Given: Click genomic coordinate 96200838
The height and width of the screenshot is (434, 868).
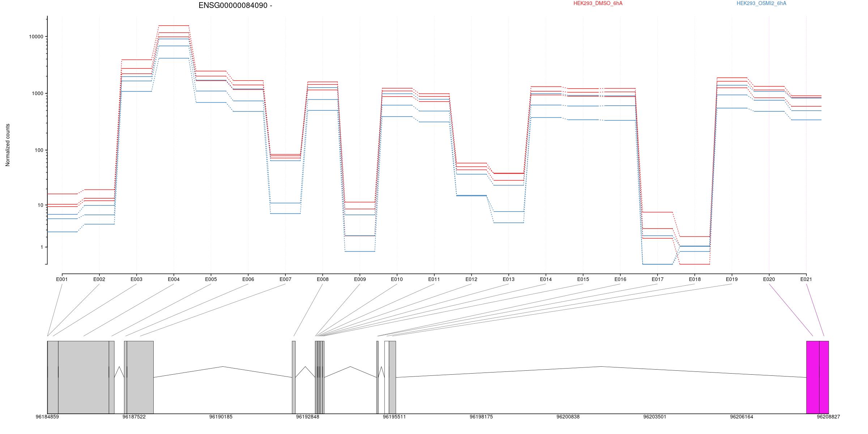Looking at the screenshot, I should coord(568,417).
